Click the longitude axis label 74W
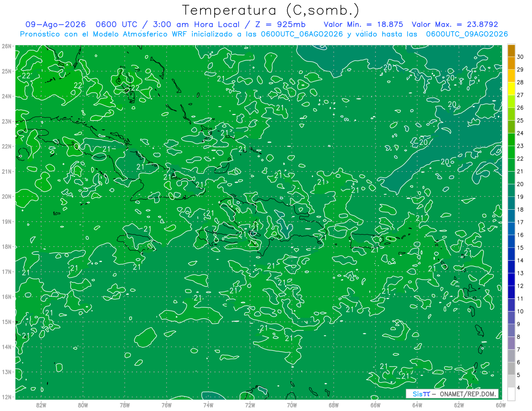Viewport: 532px width, 411px height. (x=208, y=405)
